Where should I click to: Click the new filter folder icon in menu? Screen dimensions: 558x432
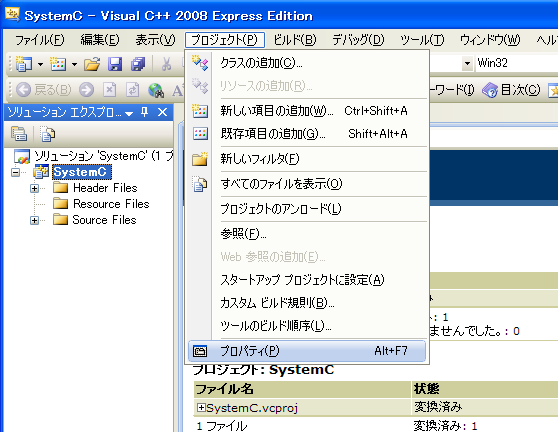(x=200, y=159)
